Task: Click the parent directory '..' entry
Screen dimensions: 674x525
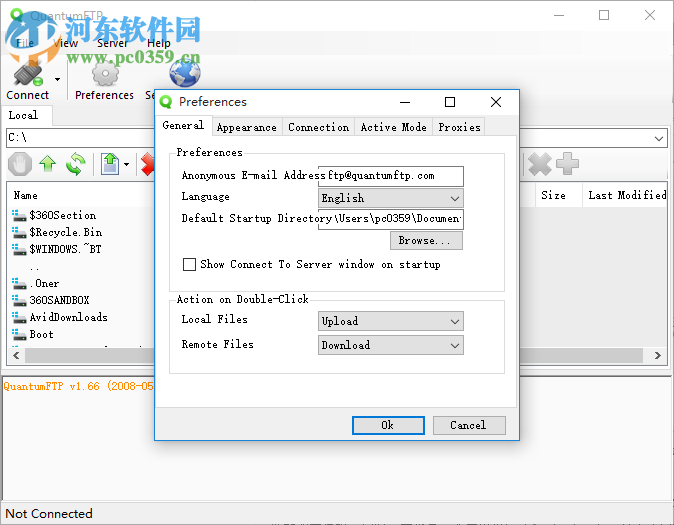Action: click(x=35, y=267)
